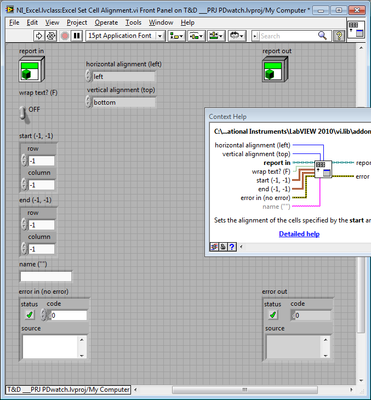Click the horizontal scrollbar thumb
The width and height of the screenshot is (371, 400).
[245, 389]
